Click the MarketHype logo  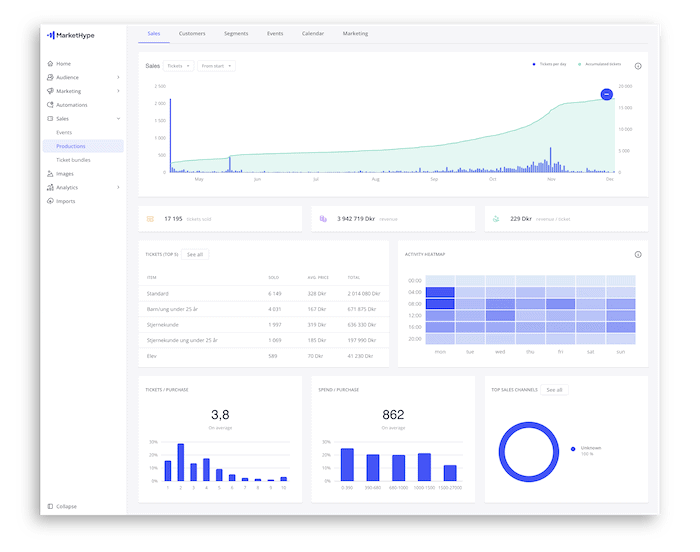point(70,35)
